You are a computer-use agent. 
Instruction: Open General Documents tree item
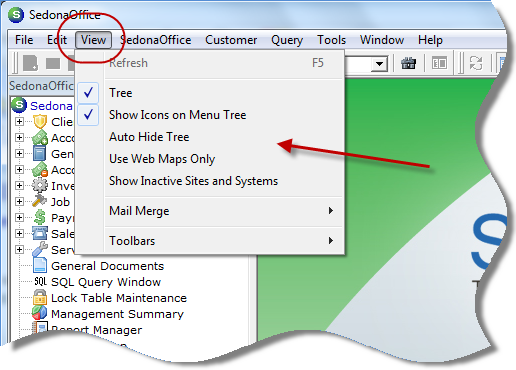pos(108,266)
